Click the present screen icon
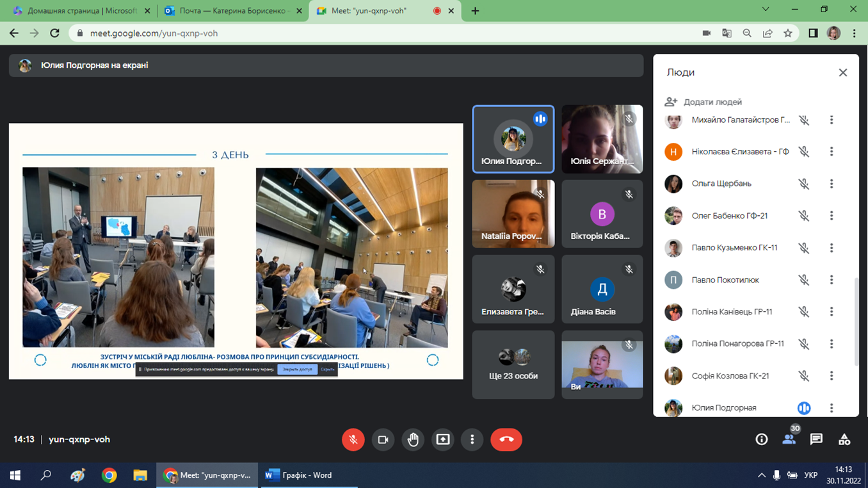Image resolution: width=868 pixels, height=488 pixels. [x=442, y=439]
